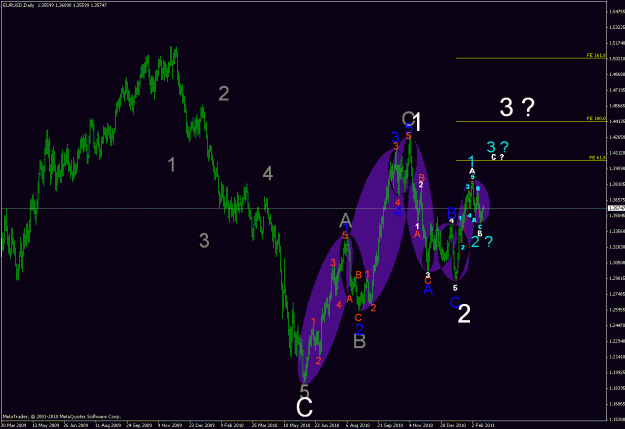This screenshot has height=429, width=625.
Task: Select the large white "2" wave label
Action: pos(464,314)
